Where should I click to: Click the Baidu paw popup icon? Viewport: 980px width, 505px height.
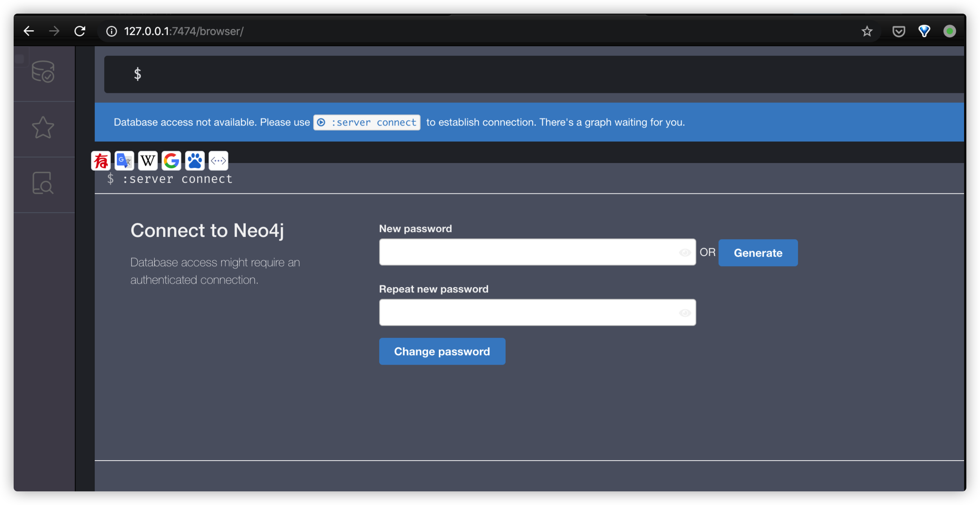tap(195, 161)
